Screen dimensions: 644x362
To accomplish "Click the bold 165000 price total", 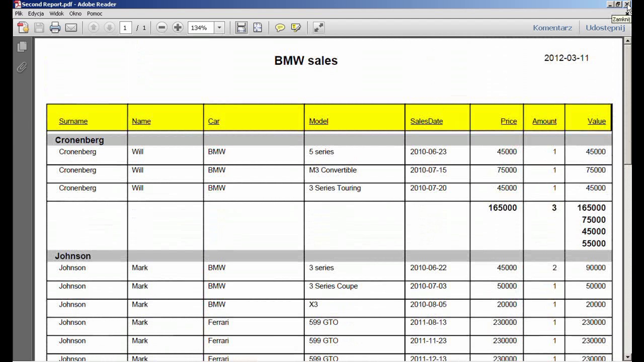I will click(x=503, y=208).
